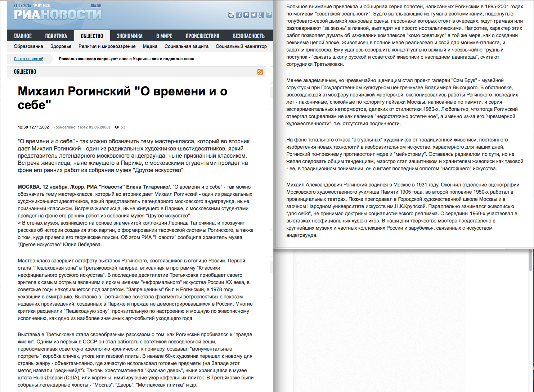
Task: Open the В мире section
Action: pos(164,36)
